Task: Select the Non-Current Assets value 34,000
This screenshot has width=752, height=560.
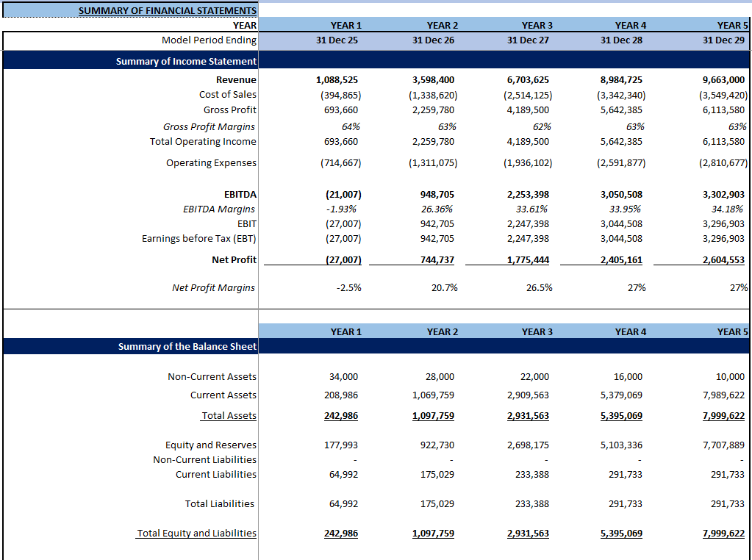Action: pyautogui.click(x=343, y=376)
